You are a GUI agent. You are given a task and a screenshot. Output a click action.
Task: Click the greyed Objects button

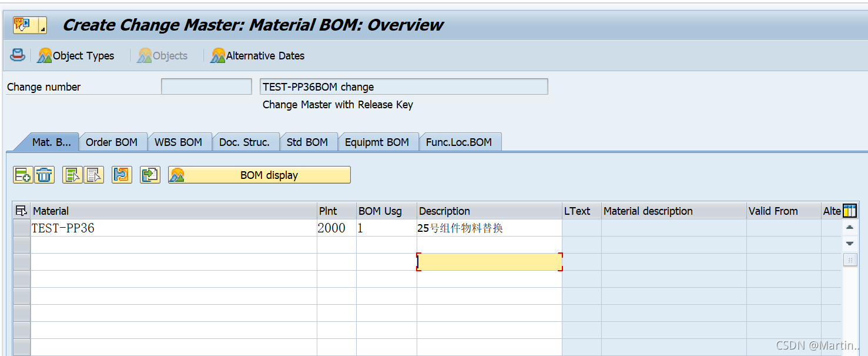(162, 56)
